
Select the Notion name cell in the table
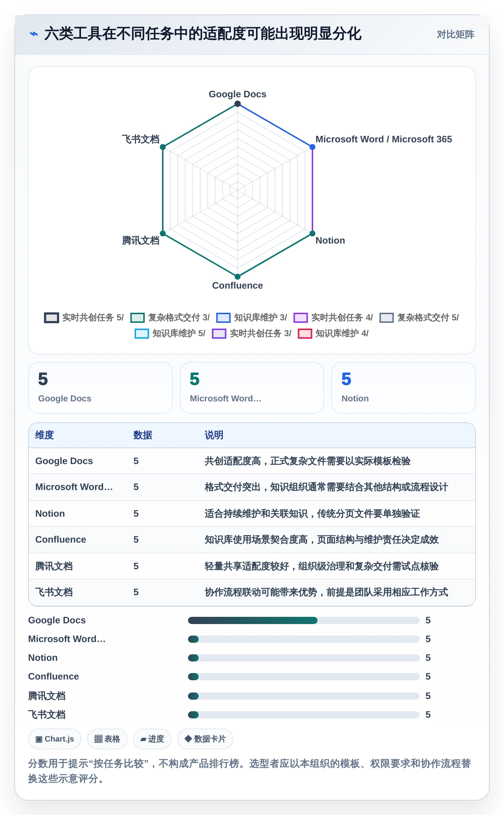point(50,513)
